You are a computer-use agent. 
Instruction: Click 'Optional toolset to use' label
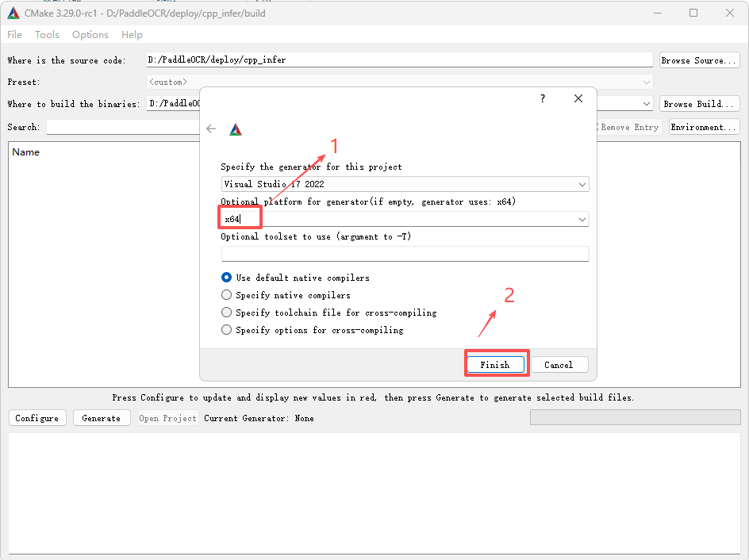[316, 237]
